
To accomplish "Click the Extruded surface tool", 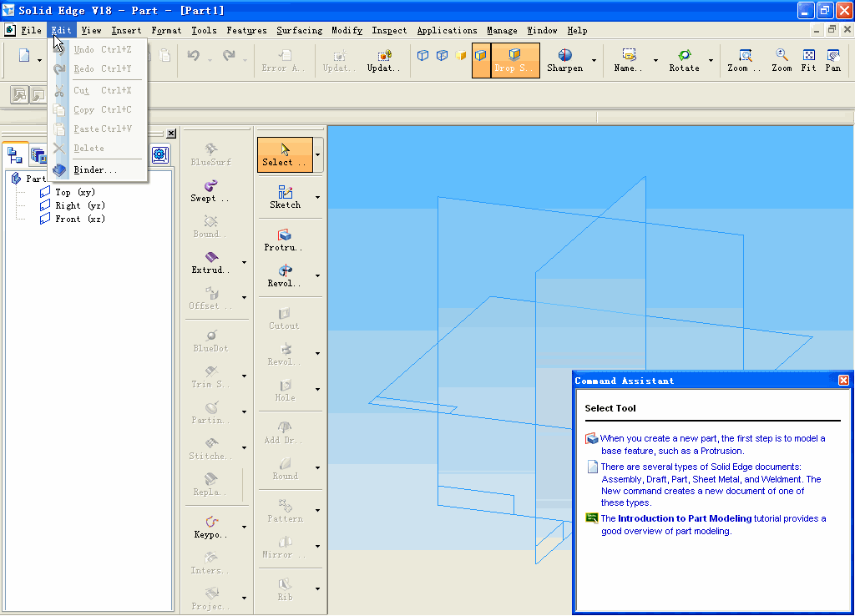I will click(211, 263).
